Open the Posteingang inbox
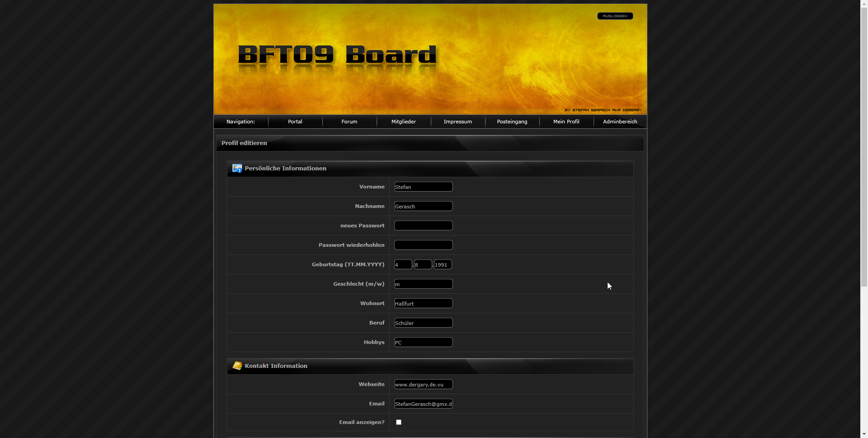The width and height of the screenshot is (868, 438). click(x=512, y=122)
